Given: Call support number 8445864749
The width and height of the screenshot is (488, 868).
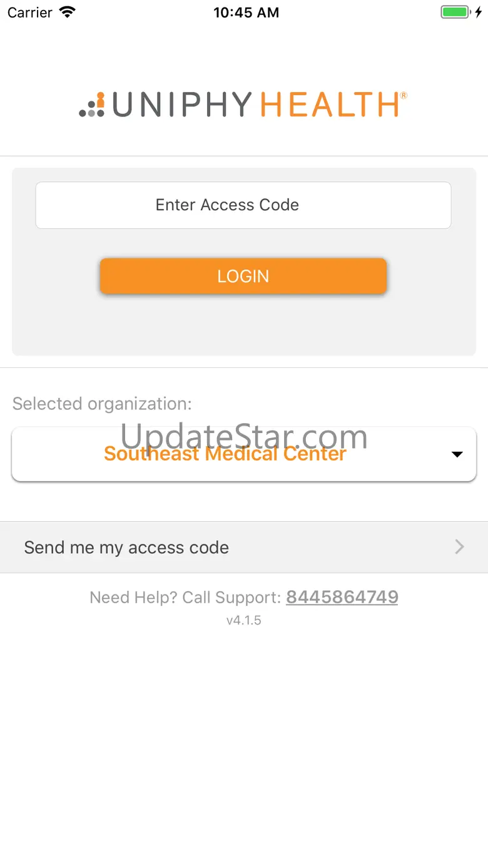Looking at the screenshot, I should (x=342, y=597).
